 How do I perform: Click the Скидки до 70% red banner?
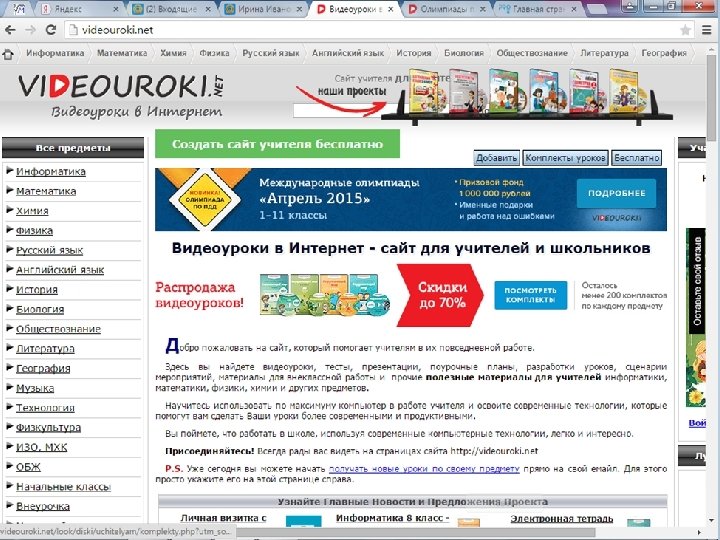point(440,295)
